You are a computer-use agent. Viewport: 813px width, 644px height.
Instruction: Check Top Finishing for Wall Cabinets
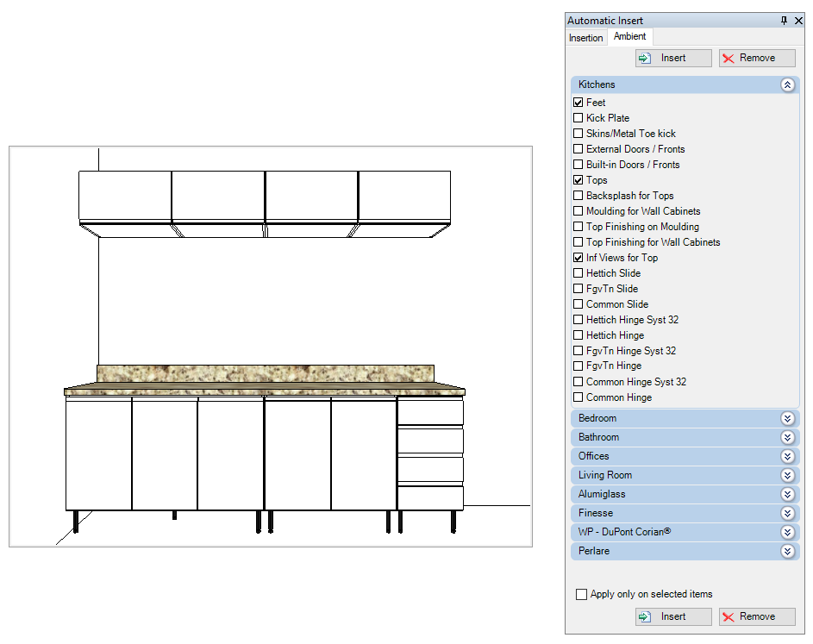578,242
